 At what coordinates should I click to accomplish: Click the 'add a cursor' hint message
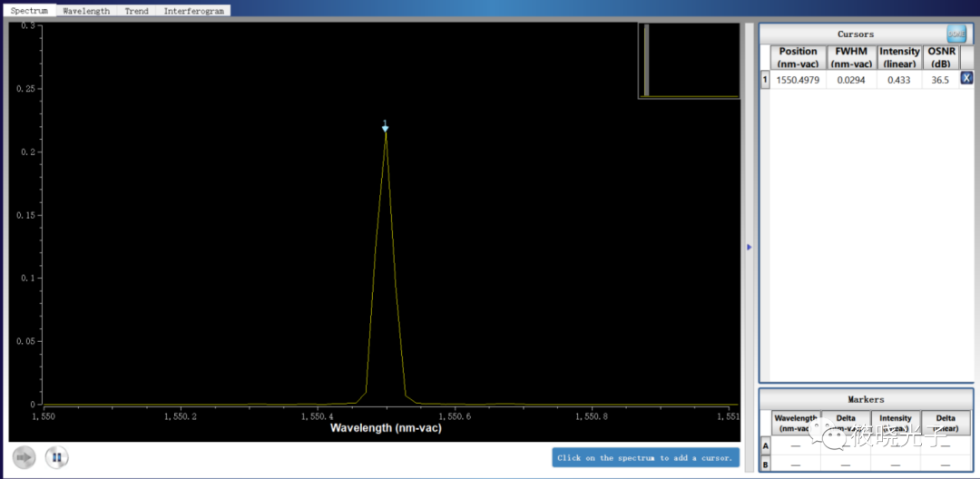coord(645,458)
